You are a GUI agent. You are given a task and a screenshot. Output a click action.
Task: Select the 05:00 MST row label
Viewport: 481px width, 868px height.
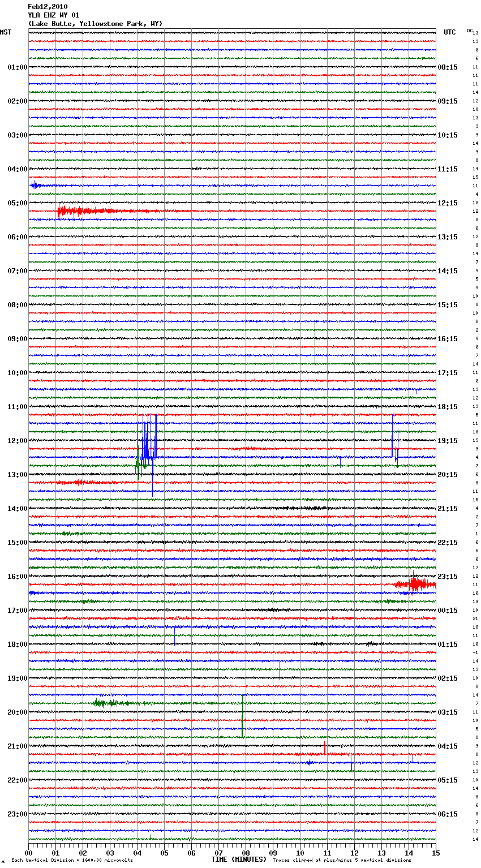[18, 203]
